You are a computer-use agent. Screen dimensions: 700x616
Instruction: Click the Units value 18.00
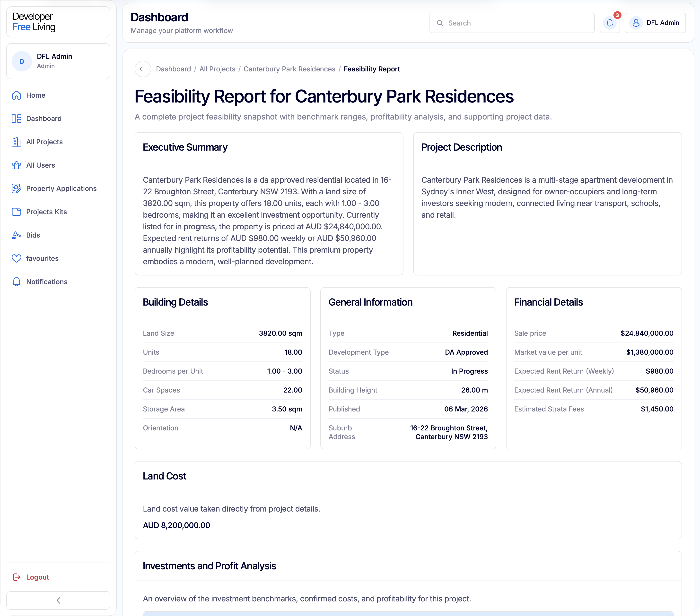(293, 352)
